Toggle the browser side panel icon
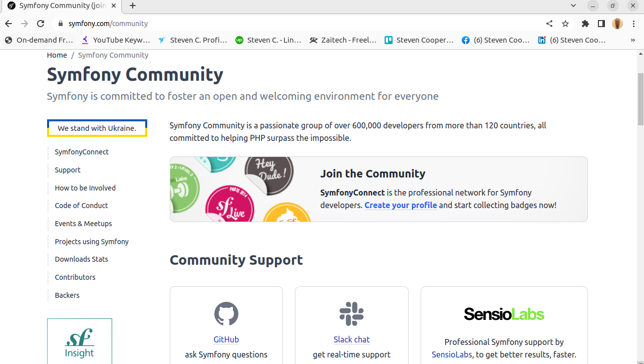 (x=601, y=24)
